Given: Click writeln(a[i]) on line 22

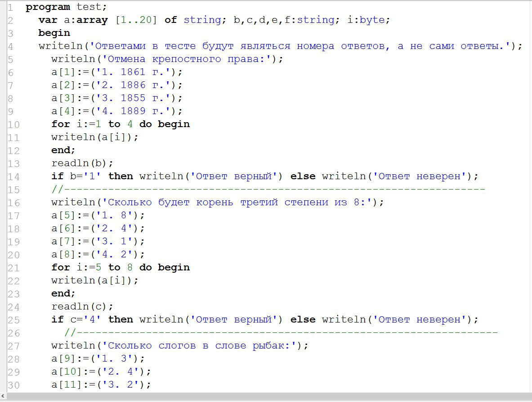Looking at the screenshot, I should pyautogui.click(x=94, y=281).
